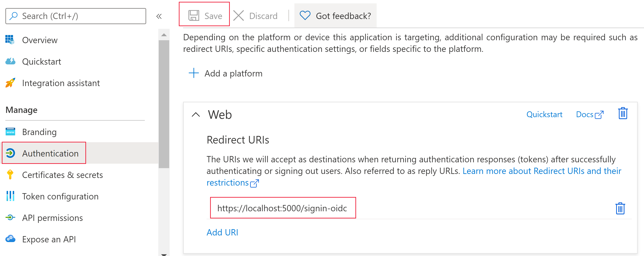Click the API permissions icon
This screenshot has width=644, height=256.
(10, 218)
